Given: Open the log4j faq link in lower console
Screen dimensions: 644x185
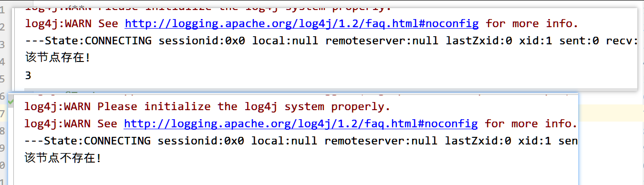Looking at the screenshot, I should tap(301, 124).
